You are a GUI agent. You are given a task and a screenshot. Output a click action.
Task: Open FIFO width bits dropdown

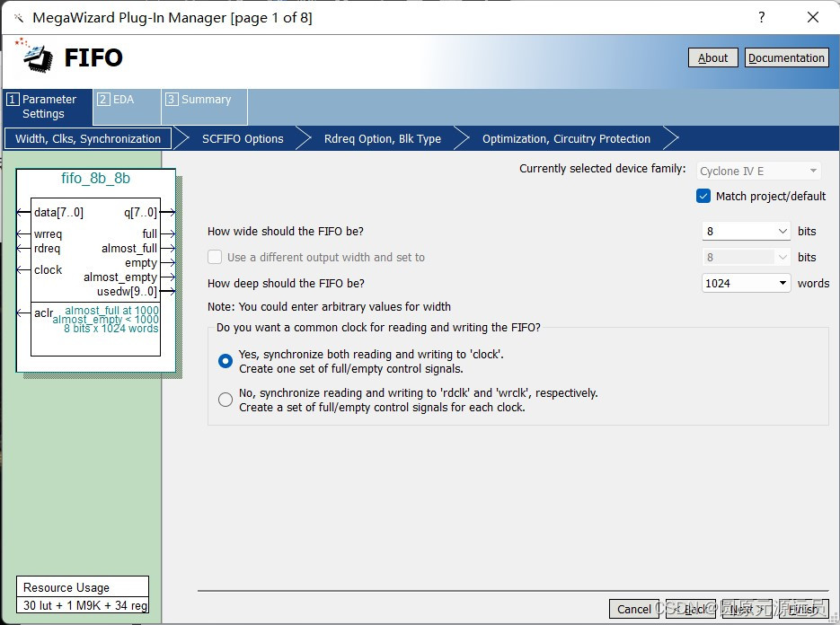pos(746,231)
